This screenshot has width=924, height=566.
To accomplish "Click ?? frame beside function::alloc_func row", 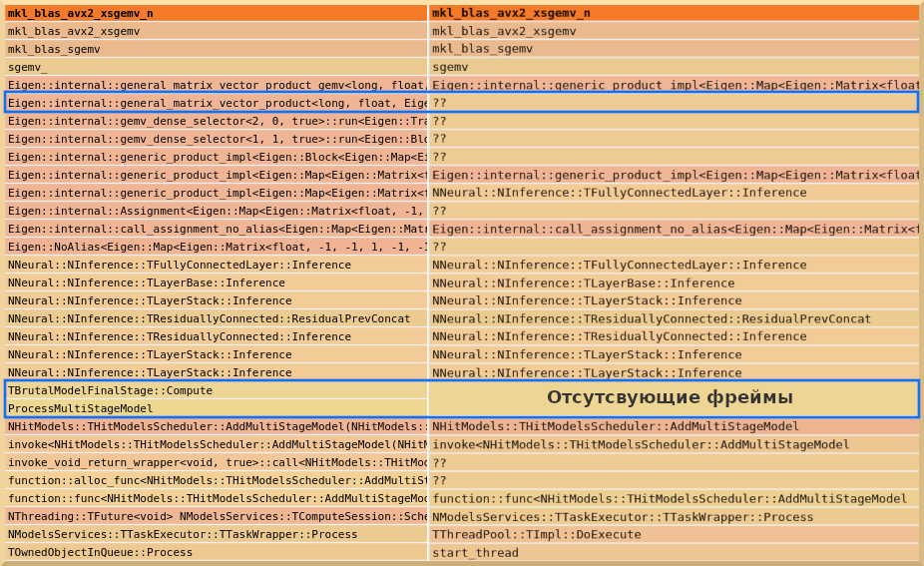I will [x=674, y=480].
